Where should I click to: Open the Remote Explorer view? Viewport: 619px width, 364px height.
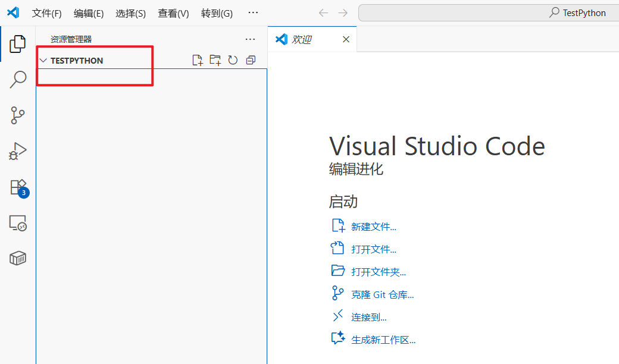click(x=18, y=223)
